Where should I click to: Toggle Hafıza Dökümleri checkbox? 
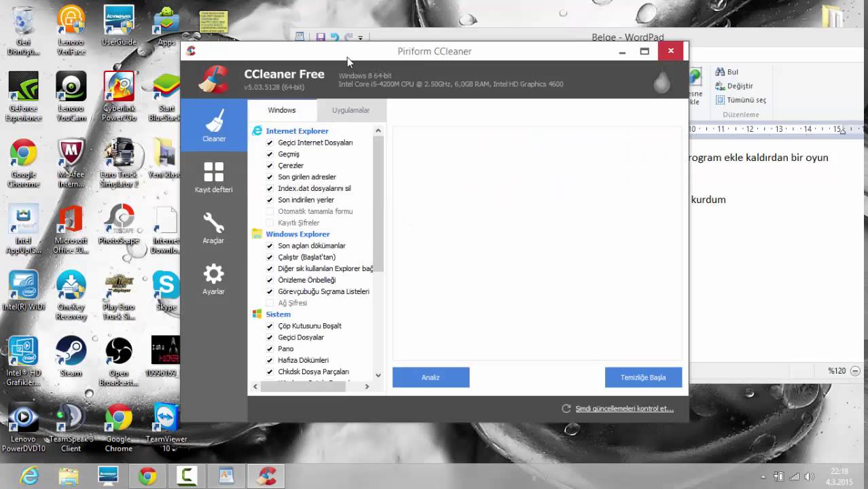tap(270, 360)
